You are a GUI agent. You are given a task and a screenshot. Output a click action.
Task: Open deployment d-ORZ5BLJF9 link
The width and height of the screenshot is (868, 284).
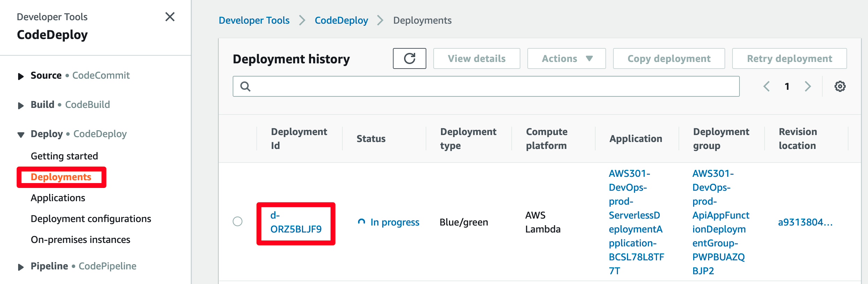296,222
